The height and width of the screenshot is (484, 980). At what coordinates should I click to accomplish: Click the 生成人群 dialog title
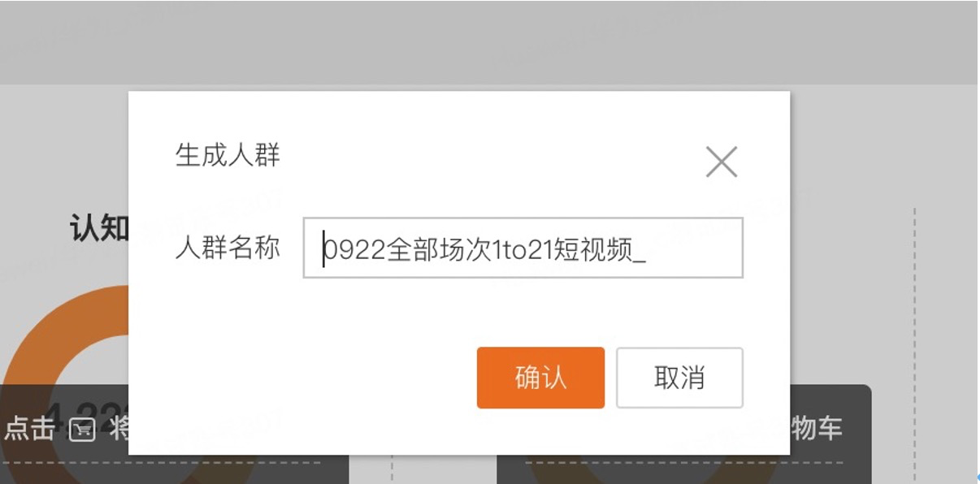tap(228, 154)
